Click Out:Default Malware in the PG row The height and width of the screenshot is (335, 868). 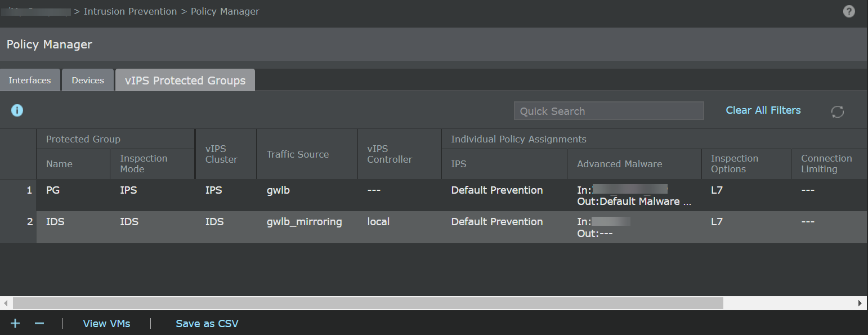coord(634,202)
